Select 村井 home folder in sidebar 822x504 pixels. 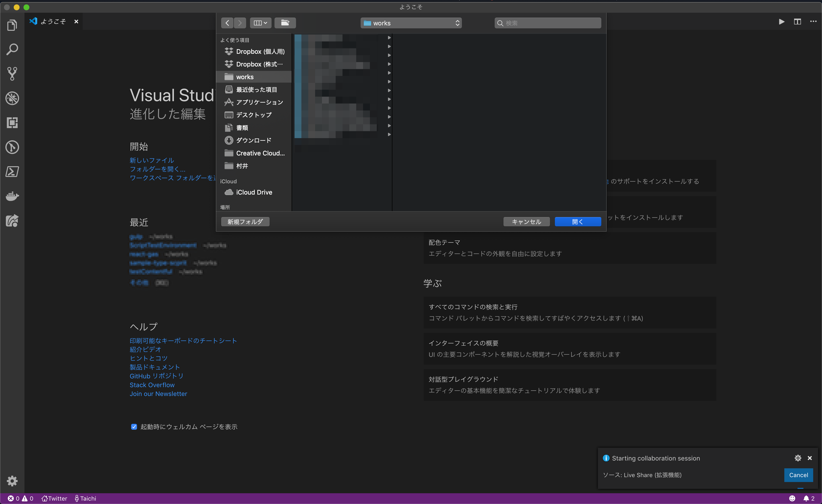(254, 166)
